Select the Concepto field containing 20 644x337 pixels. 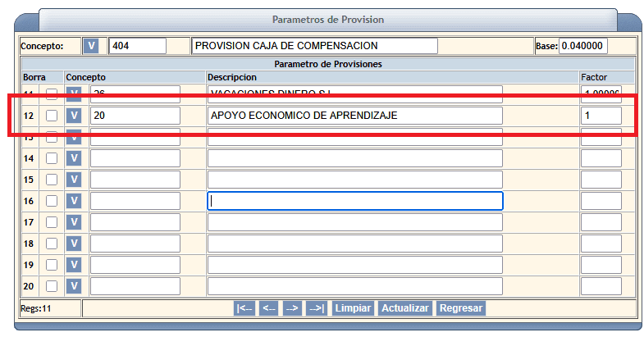pos(135,116)
